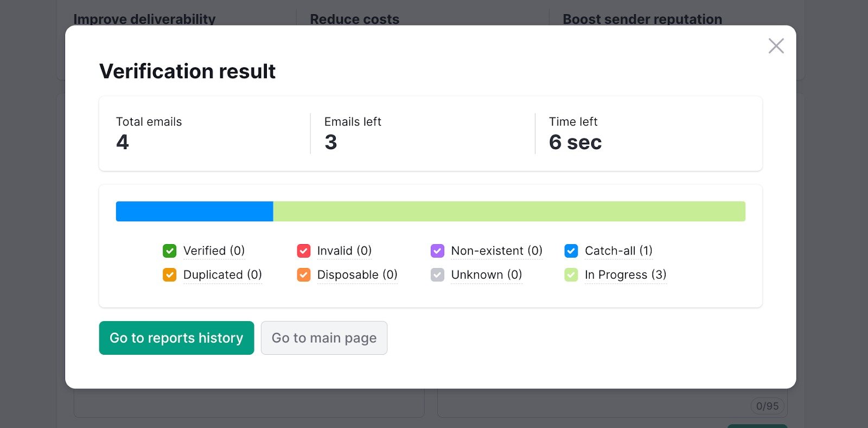Click the Time left value
868x428 pixels.
pyautogui.click(x=575, y=142)
